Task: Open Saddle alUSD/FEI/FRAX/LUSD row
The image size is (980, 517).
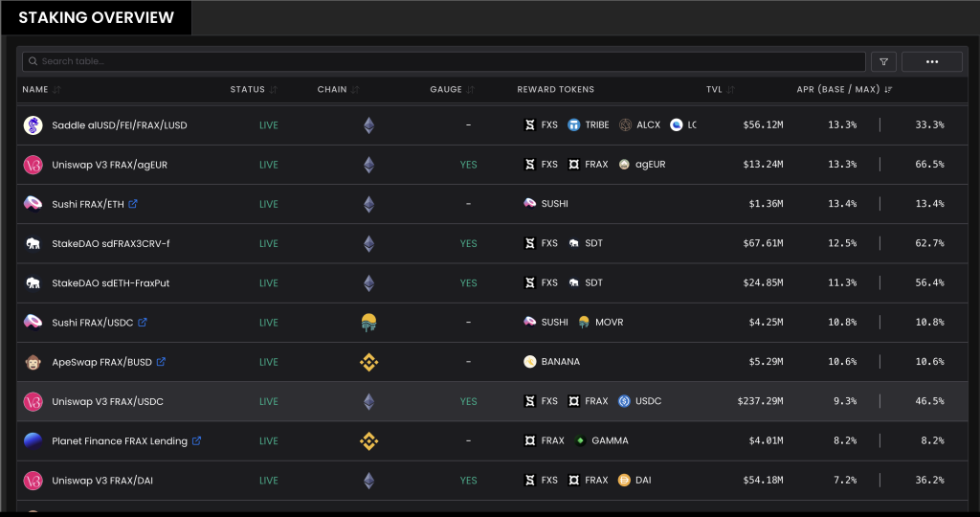Action: pos(493,125)
